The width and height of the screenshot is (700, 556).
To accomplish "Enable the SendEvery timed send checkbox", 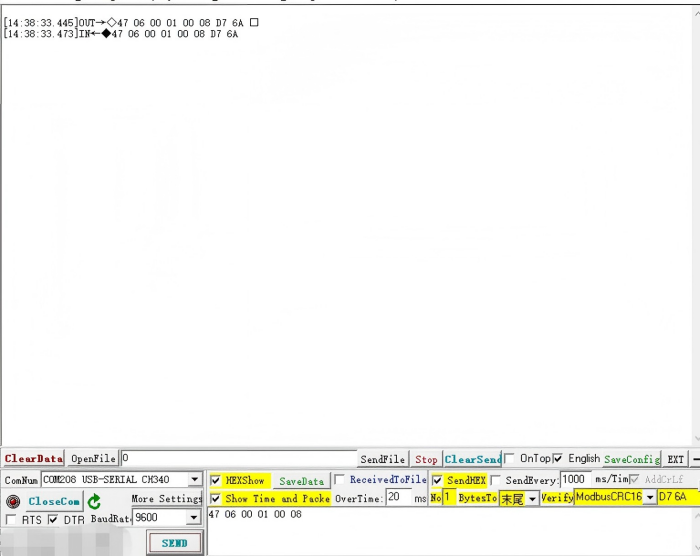I will pos(496,480).
